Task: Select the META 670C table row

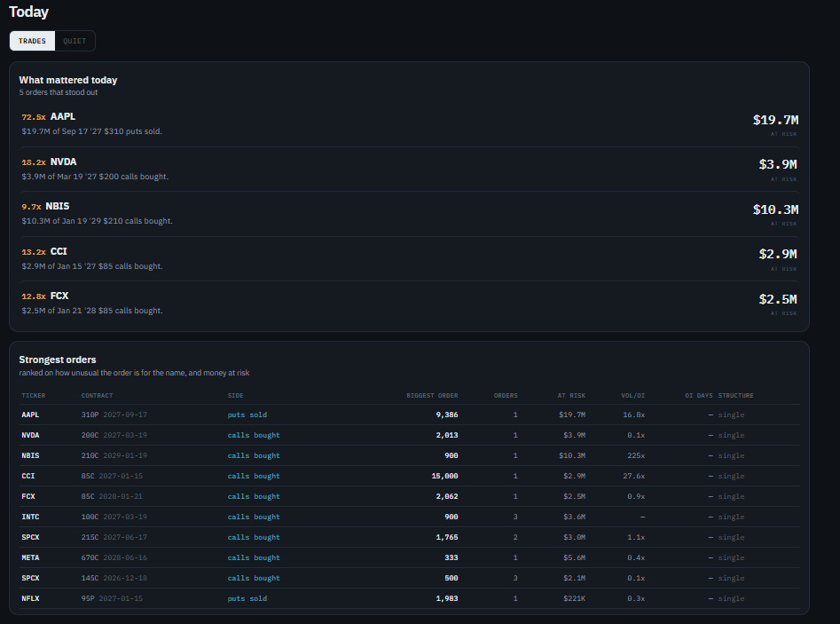Action: [409, 557]
